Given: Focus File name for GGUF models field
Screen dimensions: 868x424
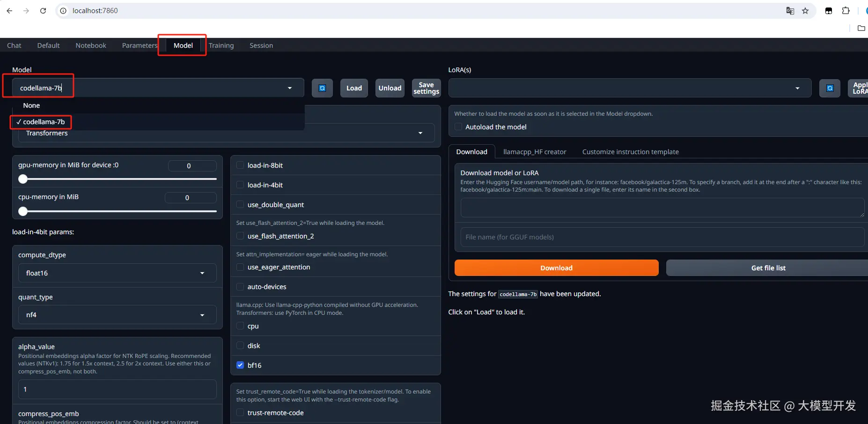Looking at the screenshot, I should click(x=662, y=237).
